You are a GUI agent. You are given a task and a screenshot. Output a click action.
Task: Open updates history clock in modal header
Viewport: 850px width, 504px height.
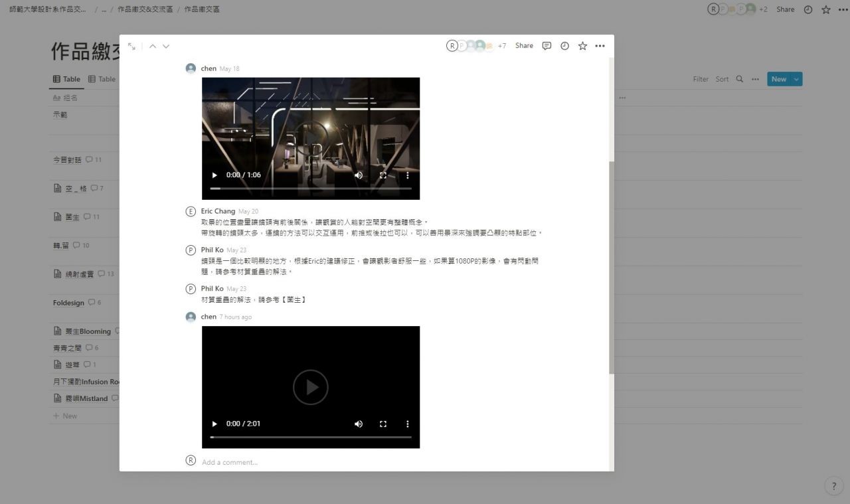coord(564,46)
